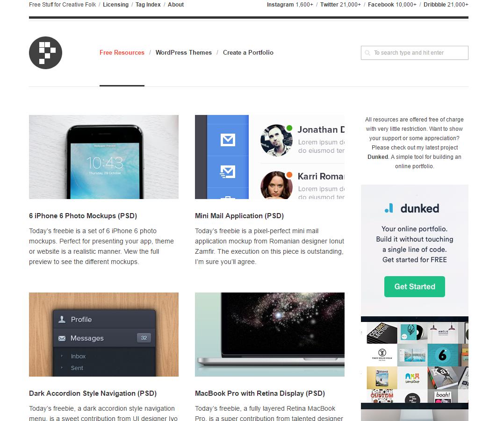Click the Get Started button
The image size is (504, 421).
(415, 286)
